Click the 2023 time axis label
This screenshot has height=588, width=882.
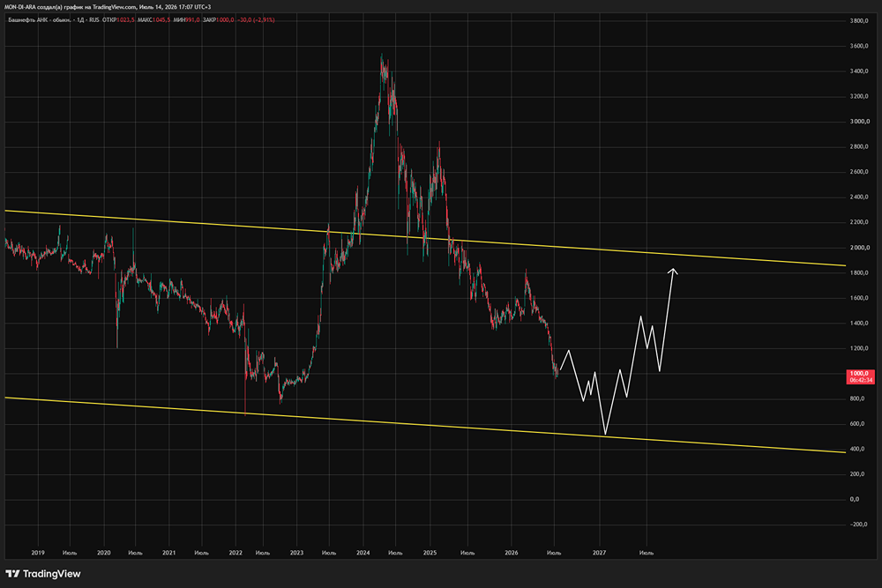[296, 553]
